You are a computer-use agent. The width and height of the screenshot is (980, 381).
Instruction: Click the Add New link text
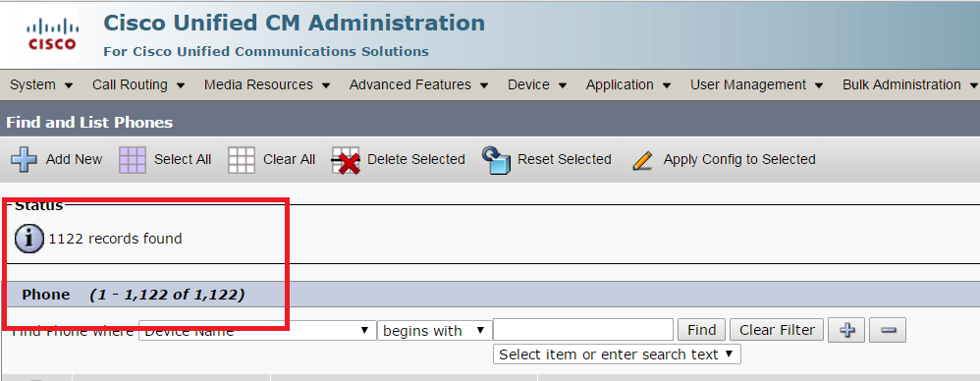click(74, 159)
